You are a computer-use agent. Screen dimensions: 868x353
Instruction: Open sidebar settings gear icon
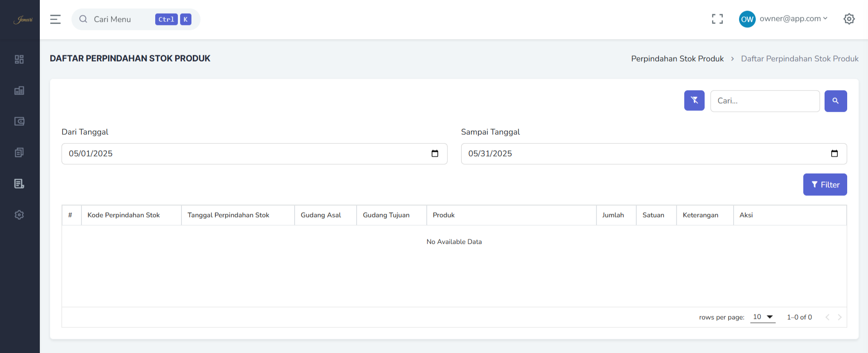click(19, 215)
